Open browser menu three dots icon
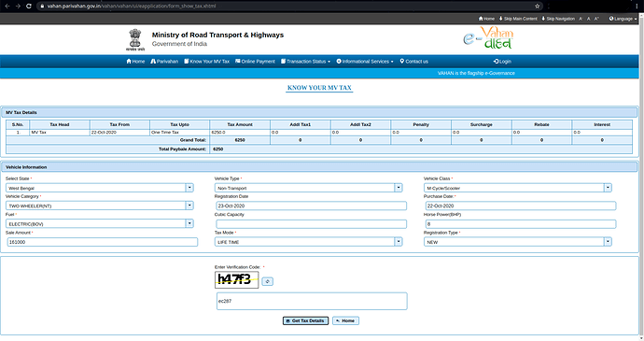The width and height of the screenshot is (644, 341). [x=637, y=7]
